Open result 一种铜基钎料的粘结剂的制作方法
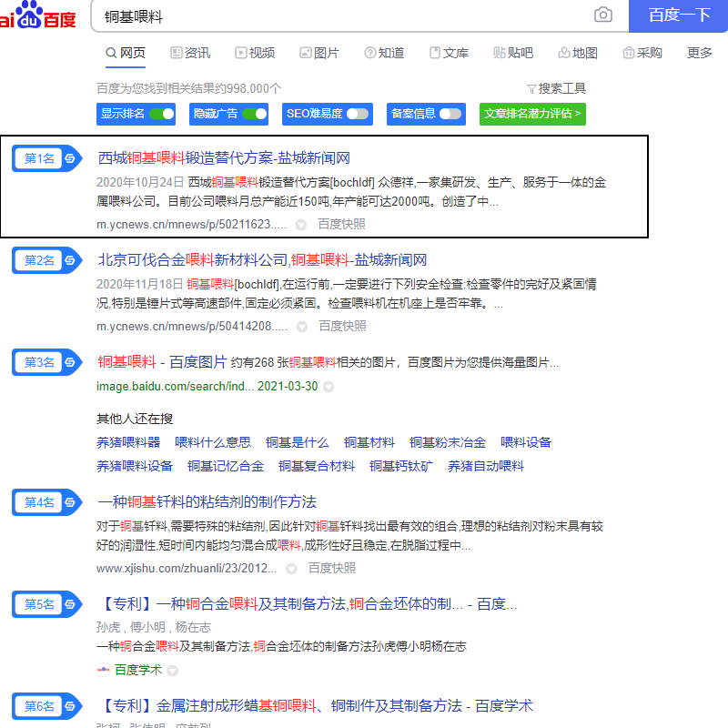This screenshot has height=728, width=728. tap(207, 502)
